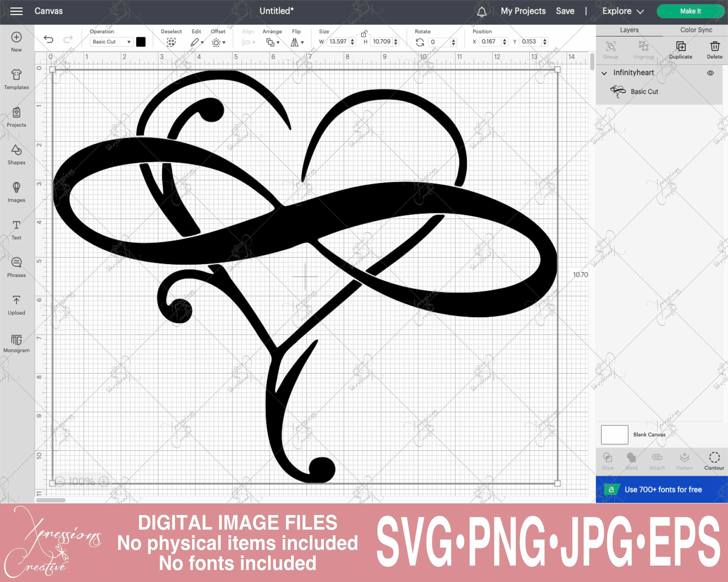Screen dimensions: 728x582
Task: Hide the Infinityheart layer
Action: pos(711,73)
